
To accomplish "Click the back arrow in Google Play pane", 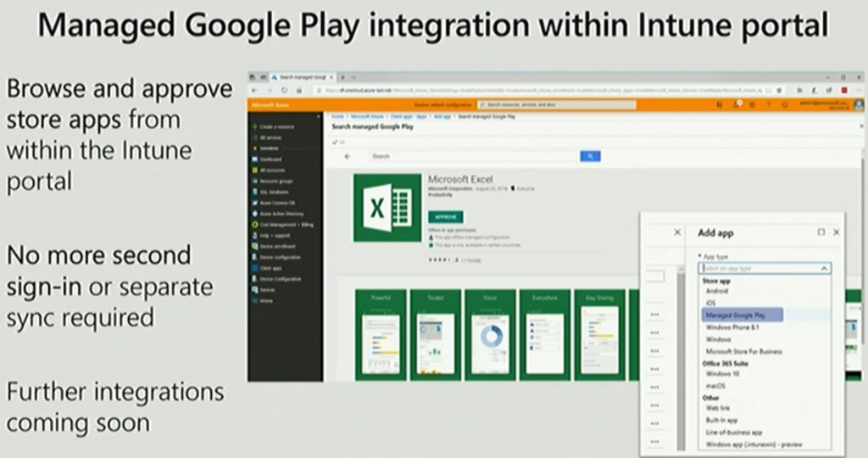I will (x=348, y=157).
